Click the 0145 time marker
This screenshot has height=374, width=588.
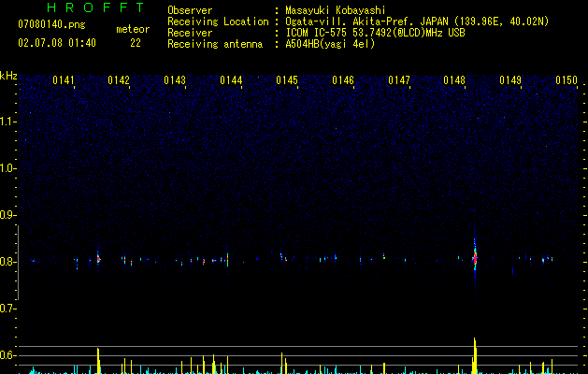[x=287, y=80]
